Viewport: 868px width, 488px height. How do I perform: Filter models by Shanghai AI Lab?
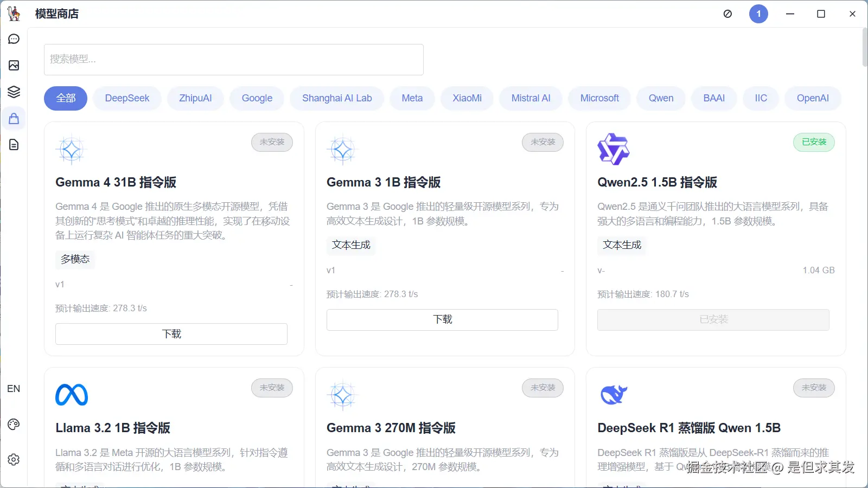pos(337,98)
